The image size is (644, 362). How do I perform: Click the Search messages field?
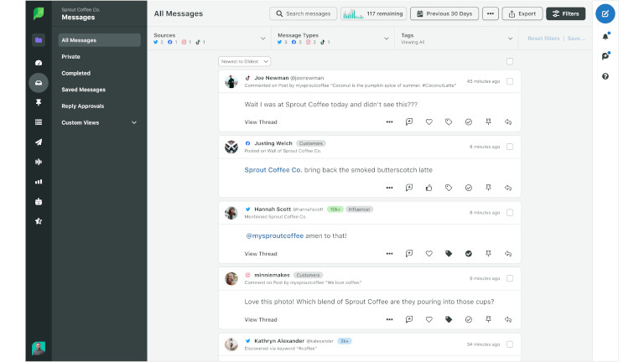tap(303, 13)
